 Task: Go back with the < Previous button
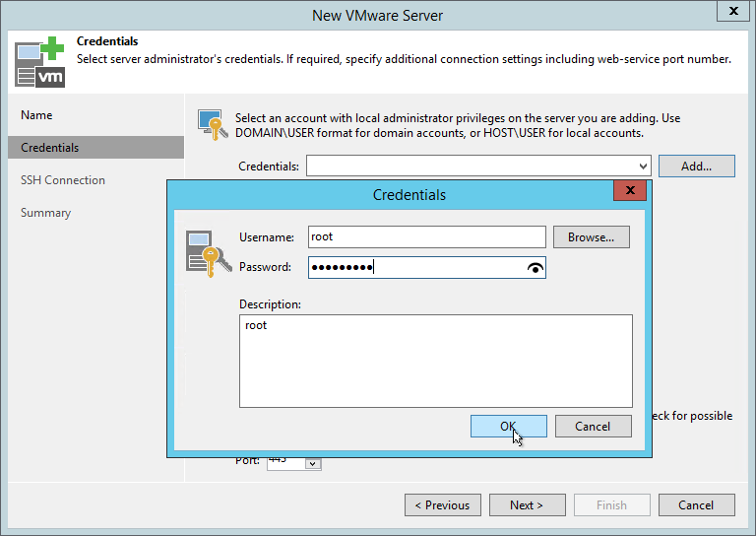(x=443, y=505)
